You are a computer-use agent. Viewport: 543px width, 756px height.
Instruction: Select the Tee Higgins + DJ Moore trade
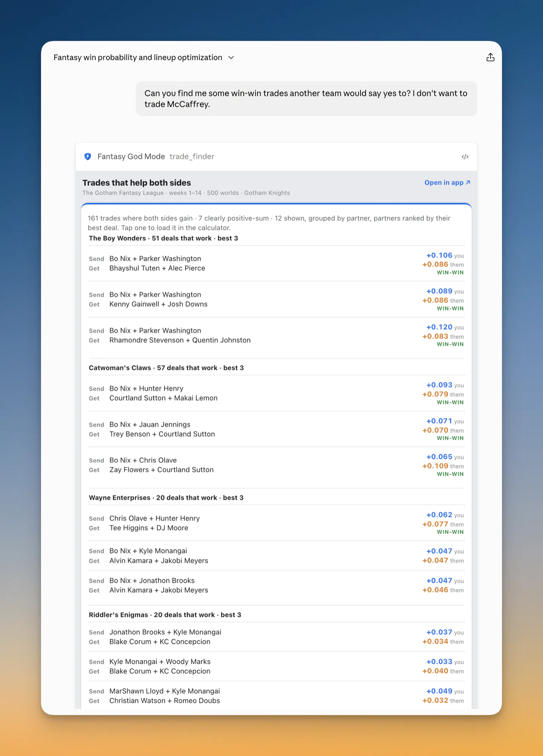click(276, 523)
